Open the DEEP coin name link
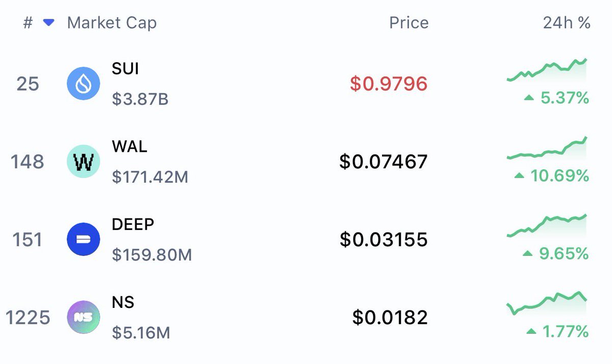This screenshot has height=364, width=612. click(x=133, y=224)
